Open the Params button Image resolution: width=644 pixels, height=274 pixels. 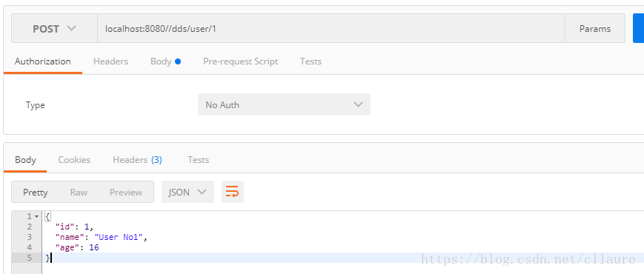(x=594, y=29)
